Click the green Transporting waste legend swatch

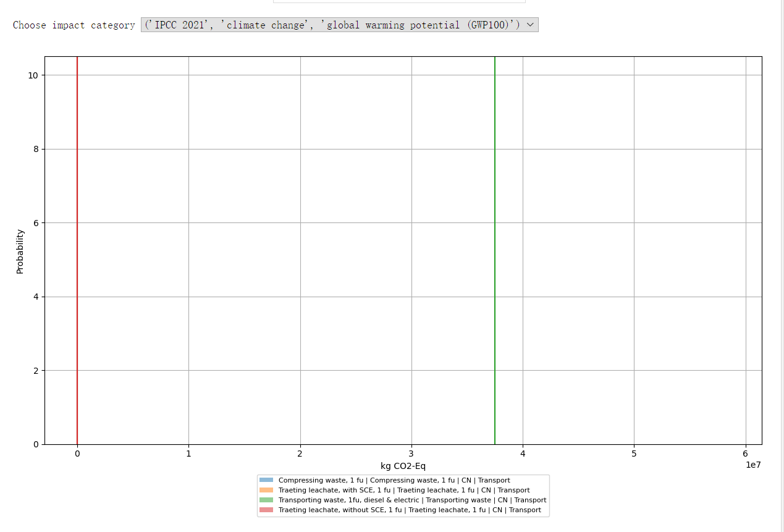(x=266, y=500)
